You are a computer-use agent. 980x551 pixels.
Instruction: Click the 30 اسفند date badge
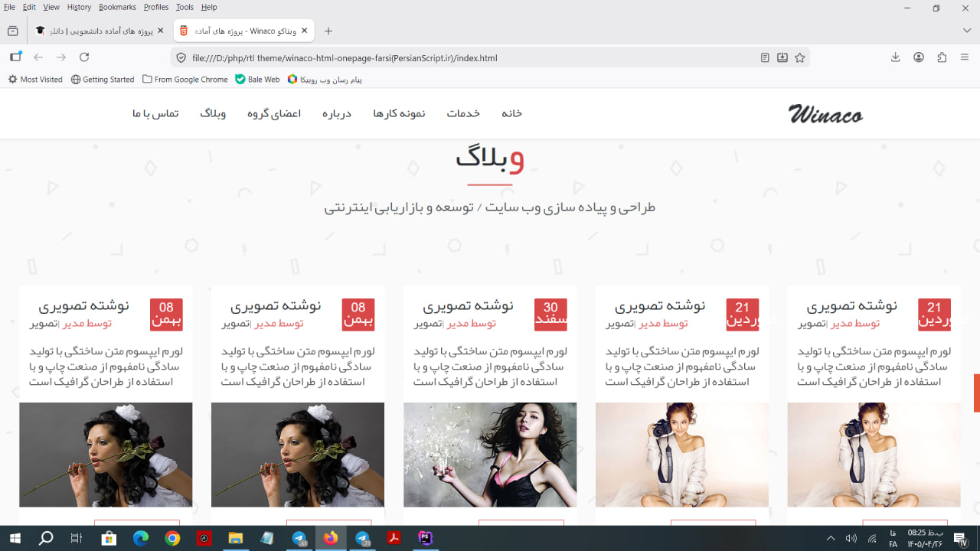[x=550, y=315]
